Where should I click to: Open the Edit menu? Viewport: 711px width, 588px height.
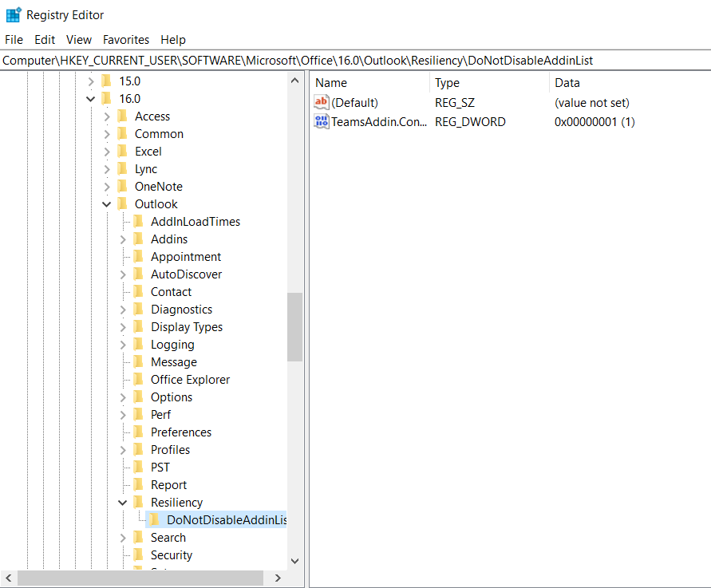44,39
